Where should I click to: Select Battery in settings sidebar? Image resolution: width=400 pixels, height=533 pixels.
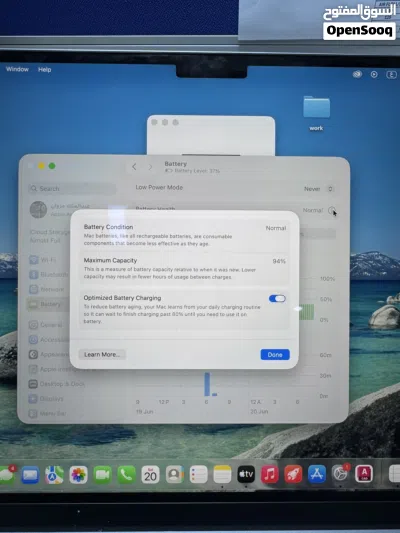[49, 304]
